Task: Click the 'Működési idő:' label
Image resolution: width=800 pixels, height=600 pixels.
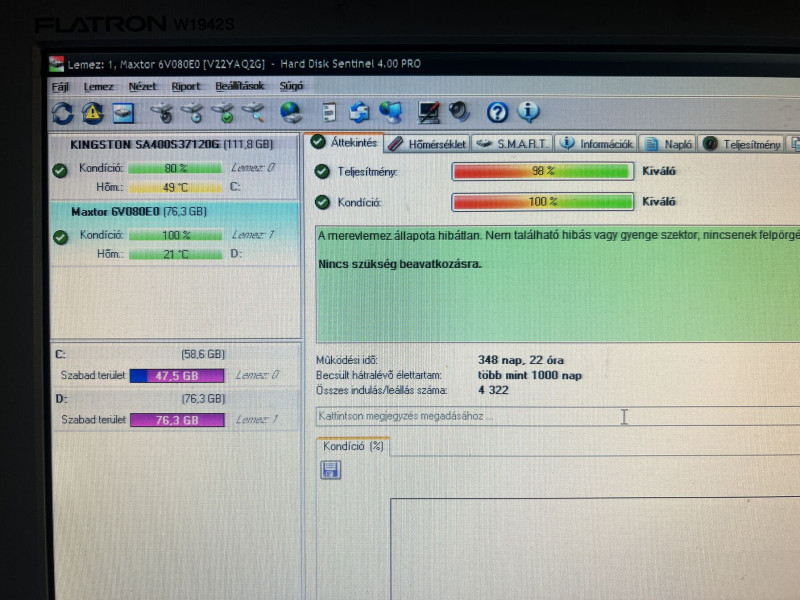Action: [x=346, y=360]
